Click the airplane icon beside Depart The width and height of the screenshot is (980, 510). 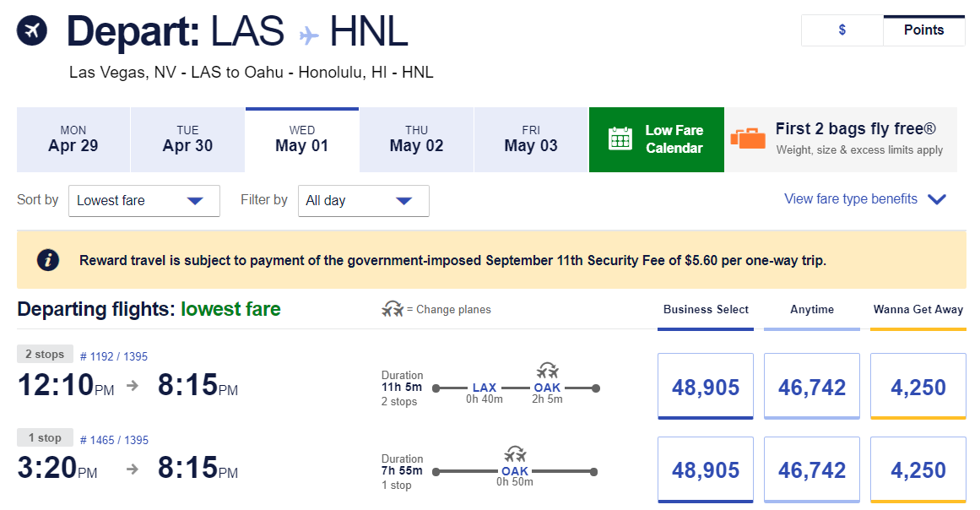32,31
